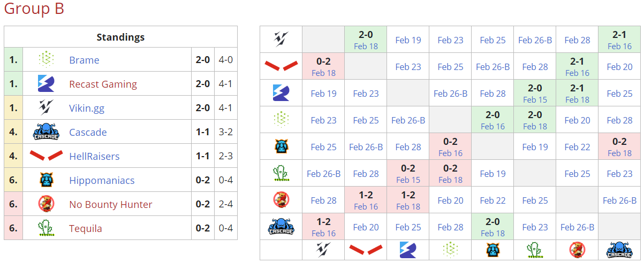Viewport: 644px width, 263px height.
Task: Open the Recast Gaming team page link
Action: 103,84
